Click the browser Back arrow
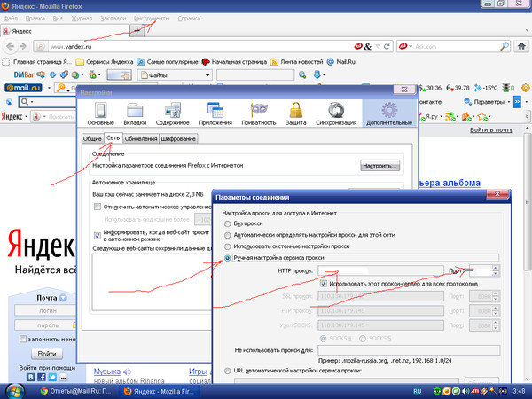 click(10, 46)
